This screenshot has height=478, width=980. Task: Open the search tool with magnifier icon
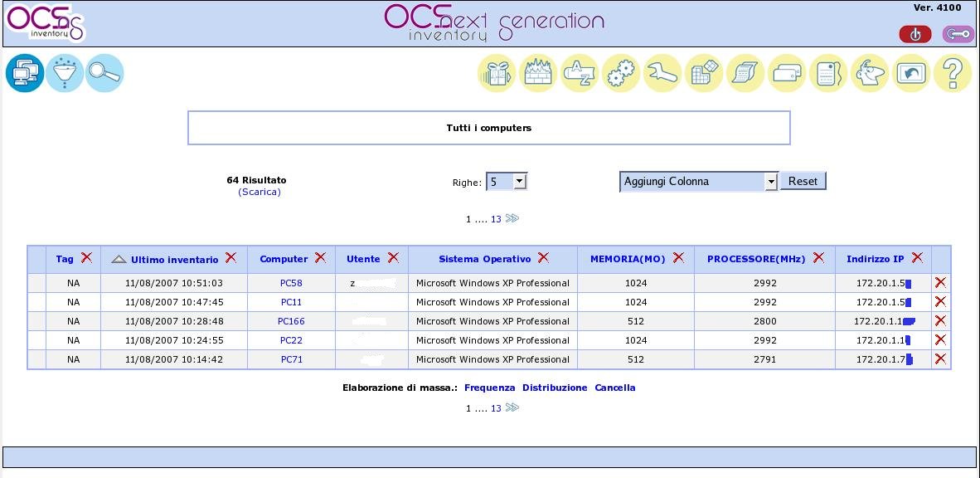(x=104, y=73)
